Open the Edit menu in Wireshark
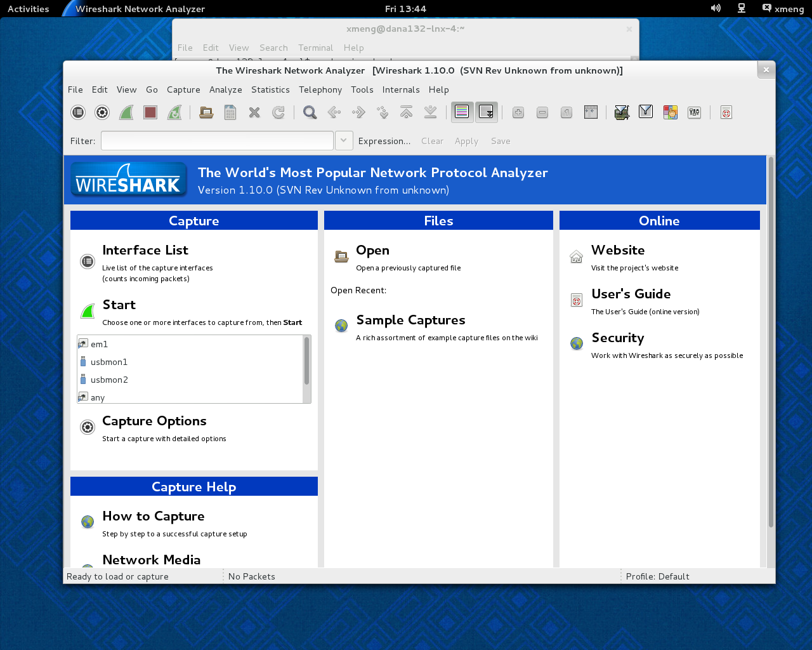 pyautogui.click(x=100, y=90)
